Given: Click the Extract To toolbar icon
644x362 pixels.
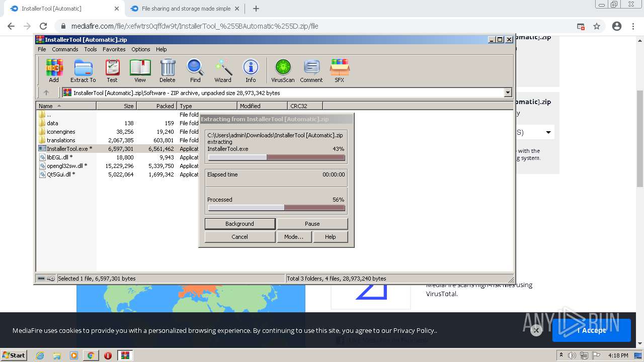Looking at the screenshot, I should click(x=83, y=70).
